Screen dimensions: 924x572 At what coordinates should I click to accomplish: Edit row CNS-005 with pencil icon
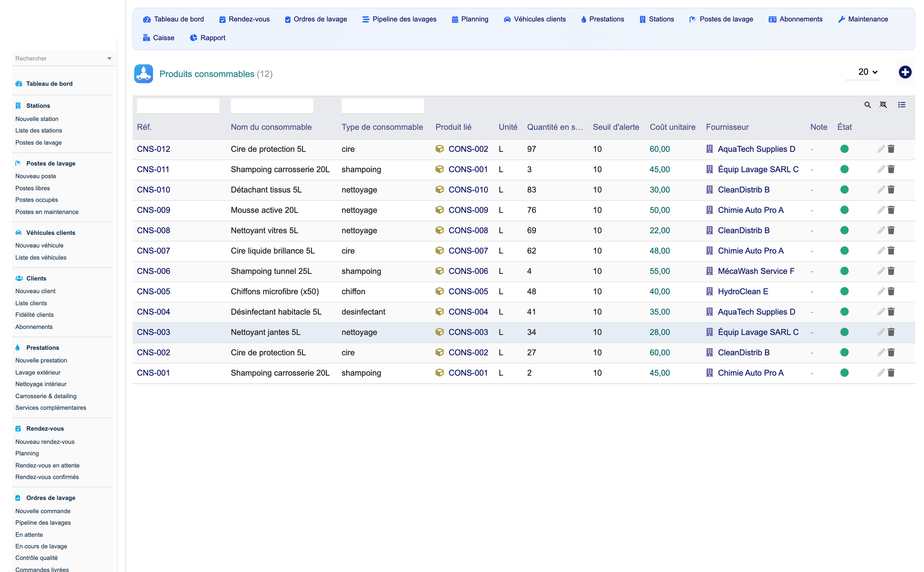tap(881, 291)
